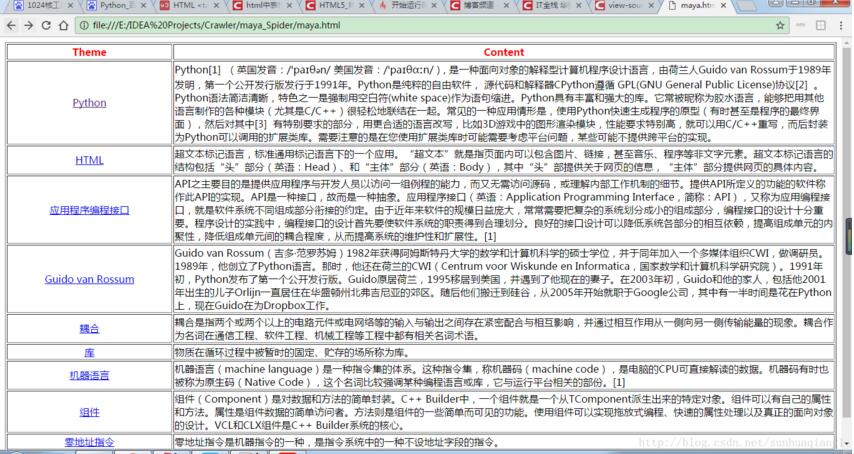Screen dimensions: 854x454
Task: Click the description text starting with Python[1]
Action: (504, 103)
